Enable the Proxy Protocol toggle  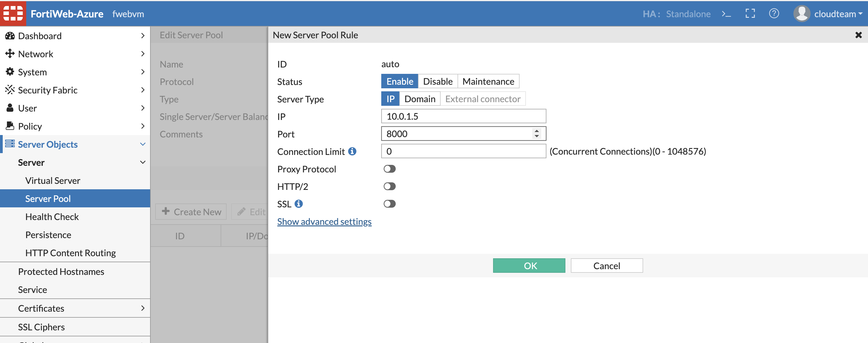(389, 169)
